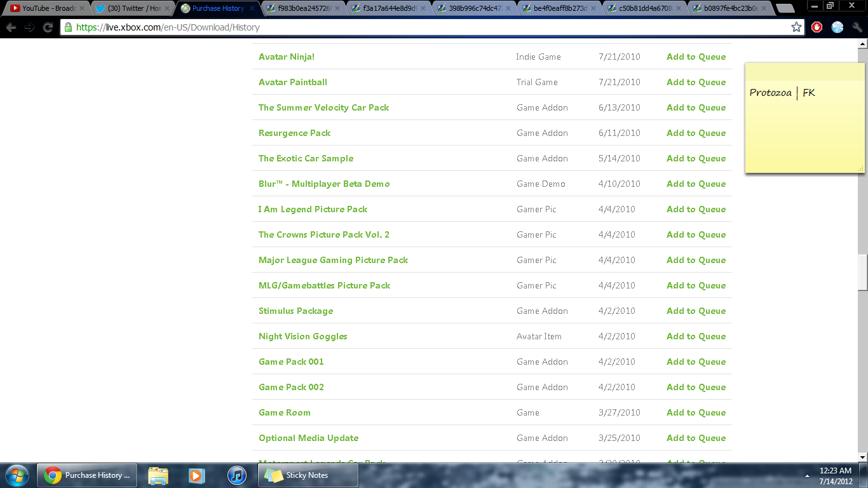Switch to Sticky Notes in the taskbar
Screen dimensions: 868x488
(308, 475)
